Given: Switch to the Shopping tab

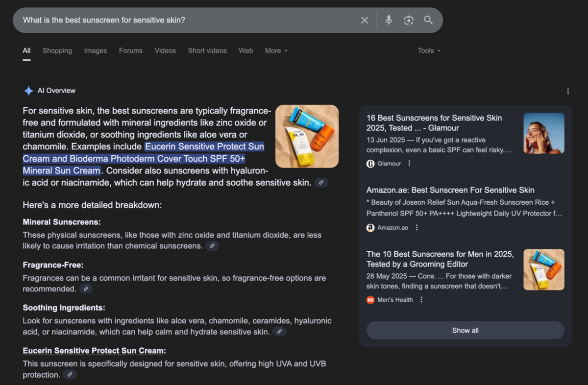Looking at the screenshot, I should click(x=57, y=50).
